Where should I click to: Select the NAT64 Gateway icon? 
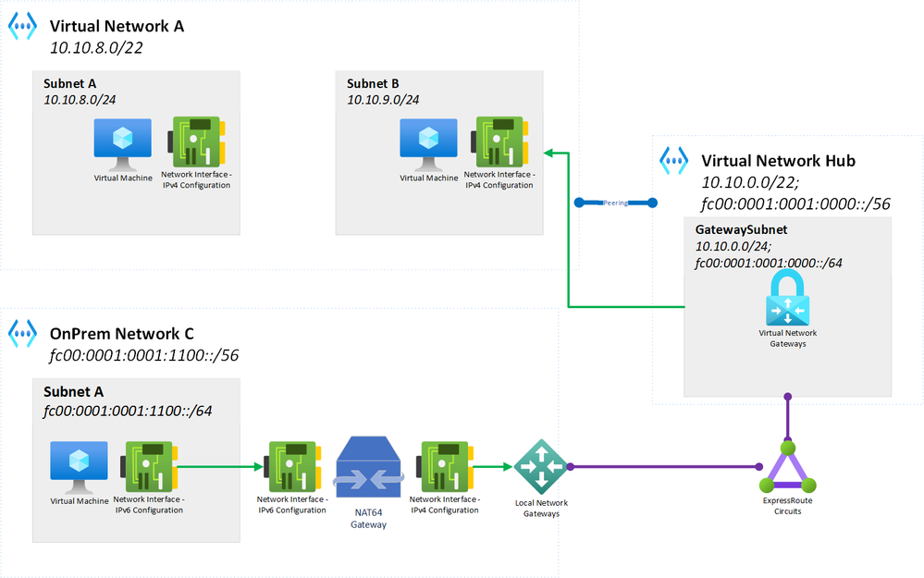coord(368,468)
